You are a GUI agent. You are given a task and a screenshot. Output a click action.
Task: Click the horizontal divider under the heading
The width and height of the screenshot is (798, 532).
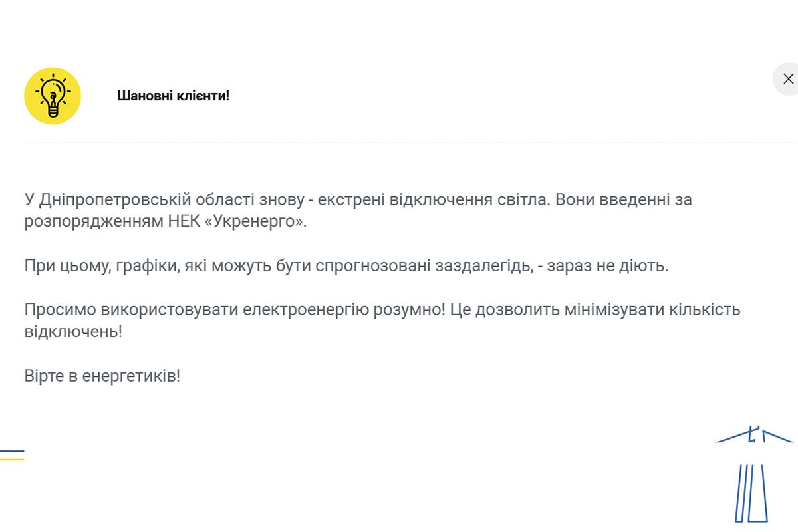399,140
